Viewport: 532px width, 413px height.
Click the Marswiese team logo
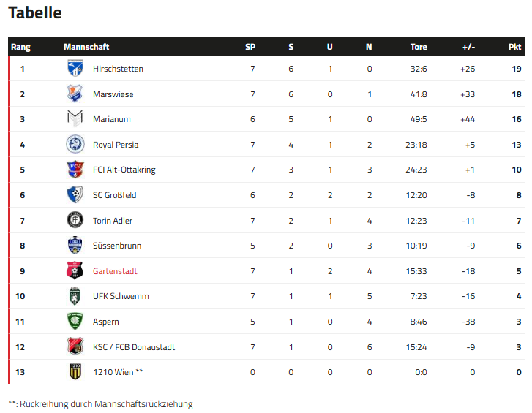tap(75, 94)
